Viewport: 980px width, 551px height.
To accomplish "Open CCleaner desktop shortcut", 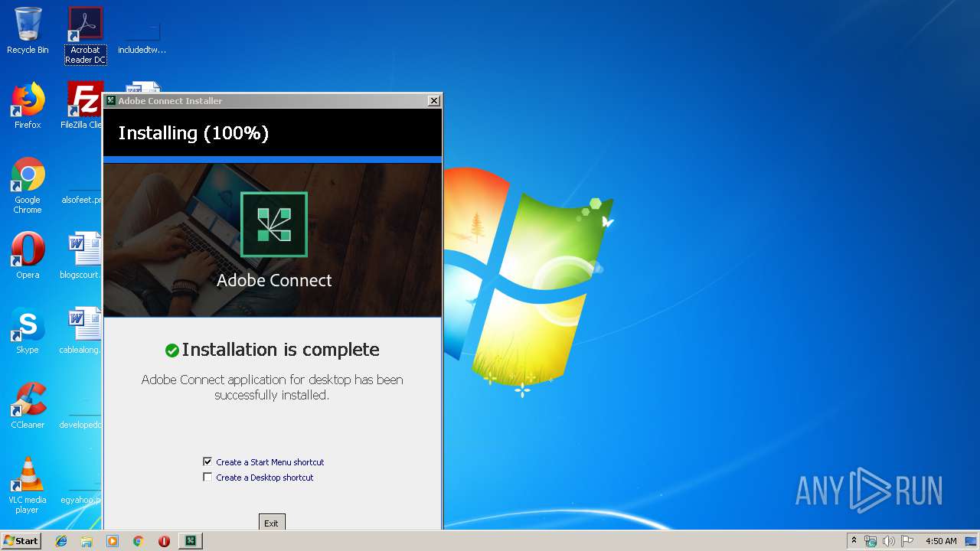I will tap(28, 406).
